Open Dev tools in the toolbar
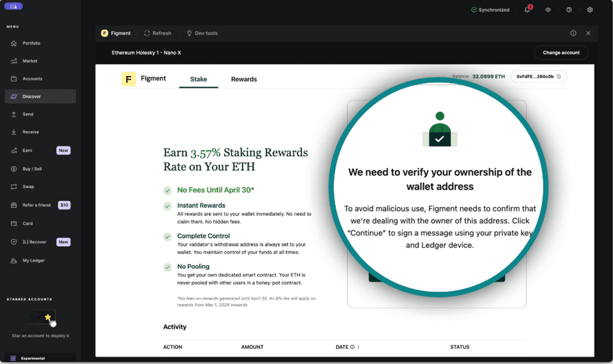This screenshot has height=364, width=613. coord(202,33)
